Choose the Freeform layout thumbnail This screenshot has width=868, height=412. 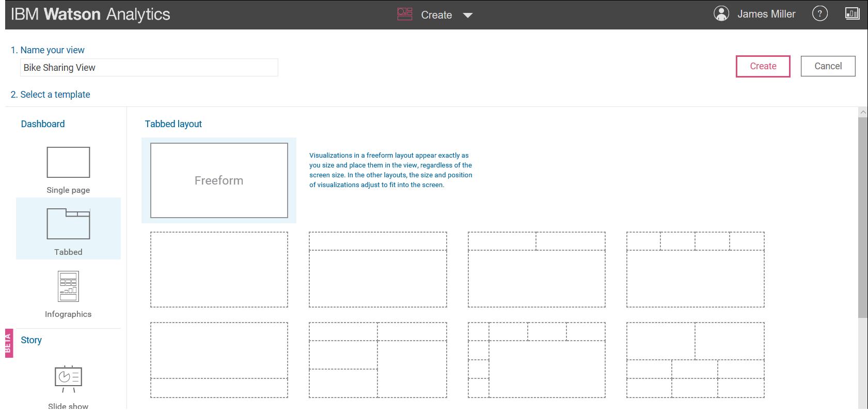tap(219, 180)
